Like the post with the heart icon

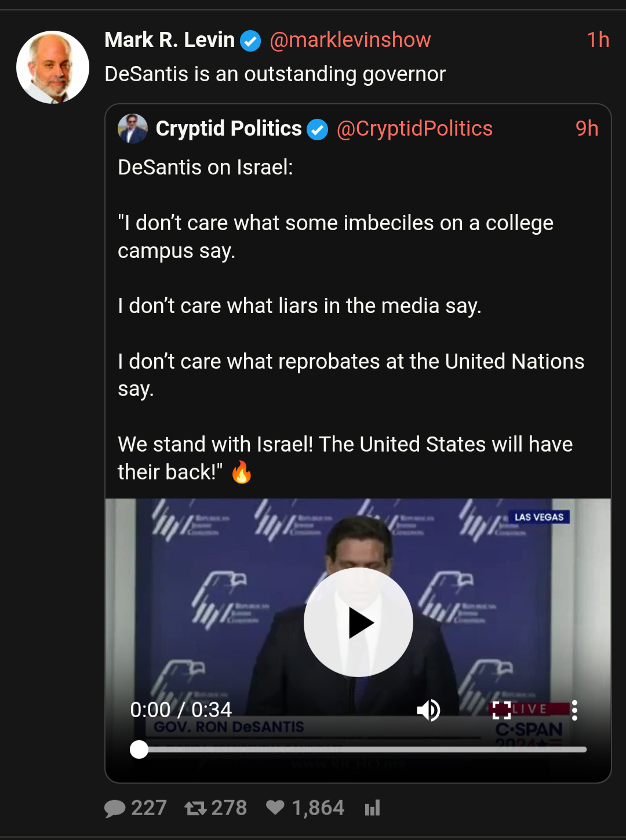click(x=275, y=808)
